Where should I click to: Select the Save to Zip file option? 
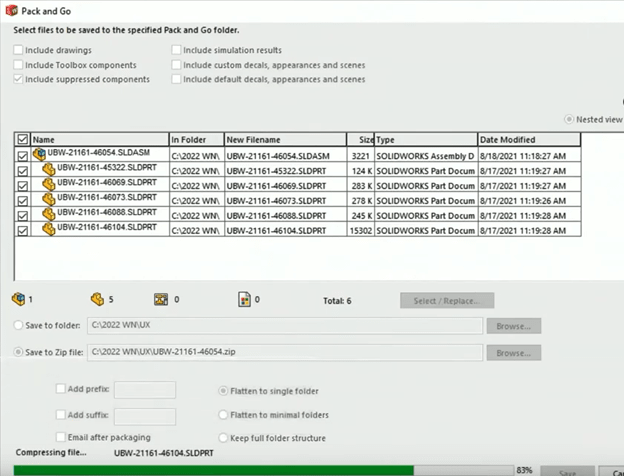tap(18, 352)
